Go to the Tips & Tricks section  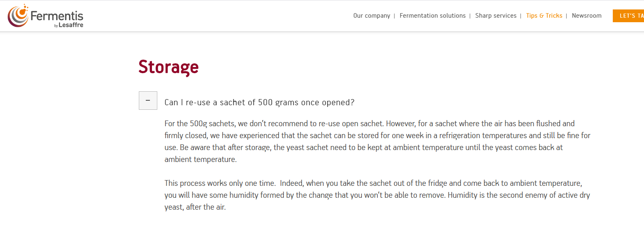click(544, 16)
